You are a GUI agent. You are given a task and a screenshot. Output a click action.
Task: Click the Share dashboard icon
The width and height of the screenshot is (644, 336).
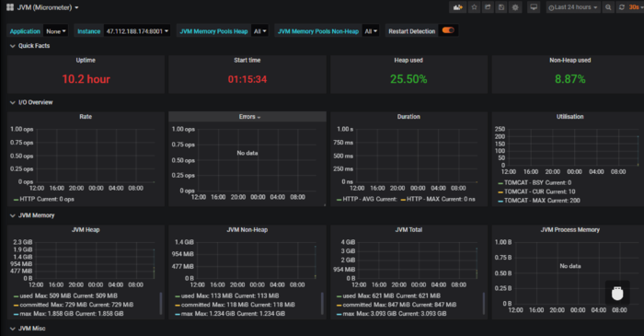tap(488, 7)
